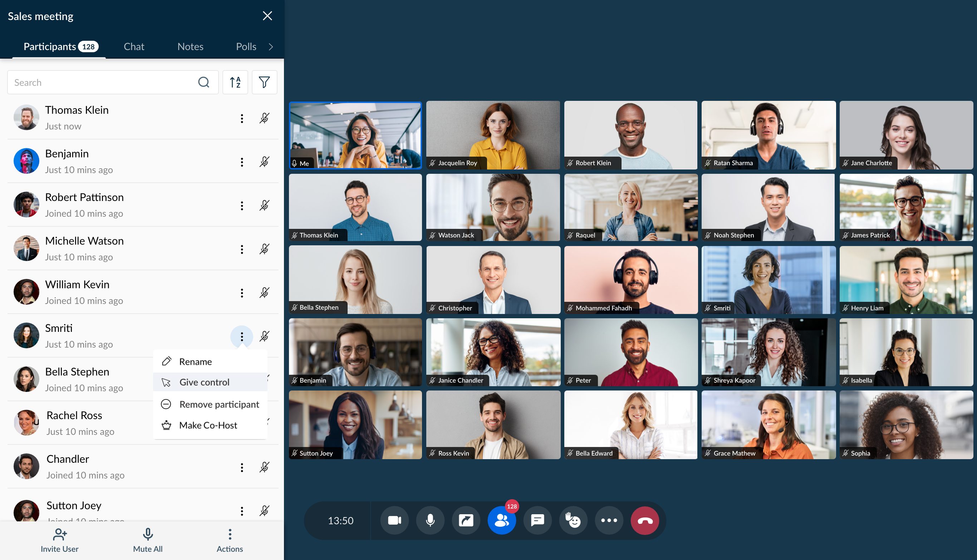977x560 pixels.
Task: Select Ratan Sharma's video thumbnail
Action: click(768, 135)
